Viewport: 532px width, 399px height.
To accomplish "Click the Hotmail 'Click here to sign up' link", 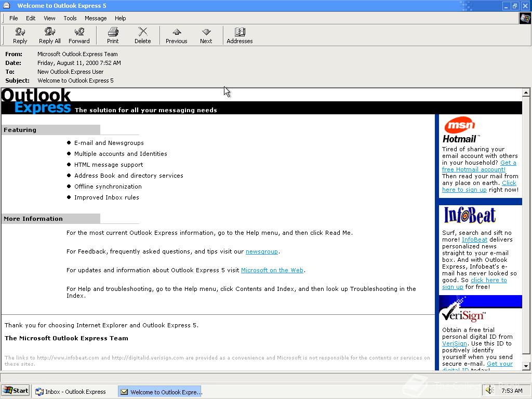I will coord(464,190).
